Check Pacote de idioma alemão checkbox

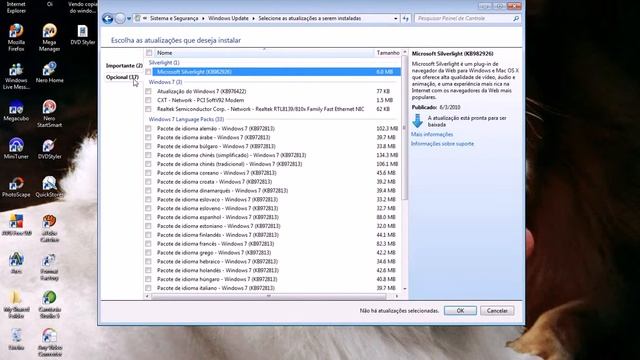coord(148,129)
